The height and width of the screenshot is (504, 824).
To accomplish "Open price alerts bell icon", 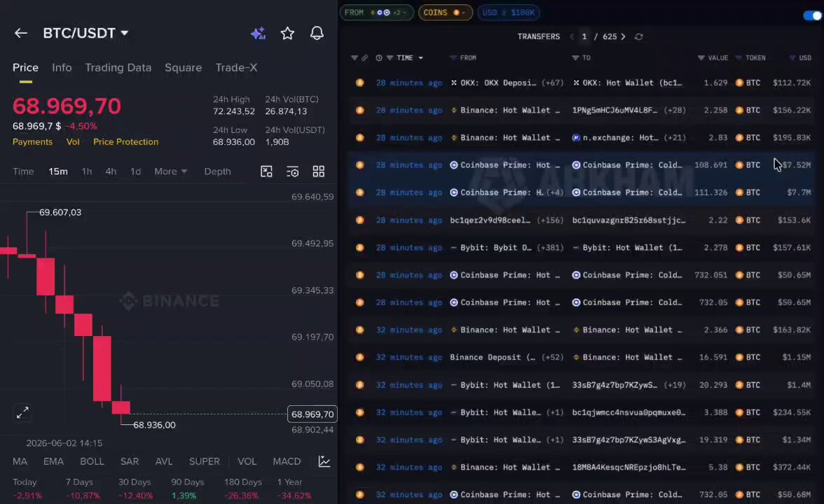I will [x=317, y=34].
